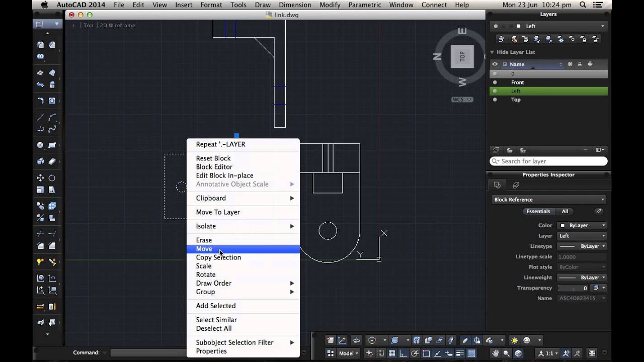Open the Parametric menu in menu bar
This screenshot has height=362, width=644.
(365, 5)
